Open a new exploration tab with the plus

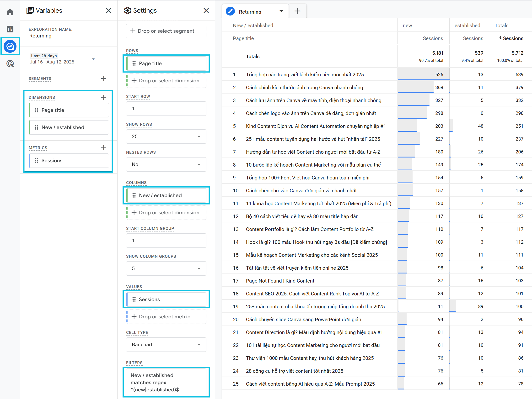pos(297,11)
